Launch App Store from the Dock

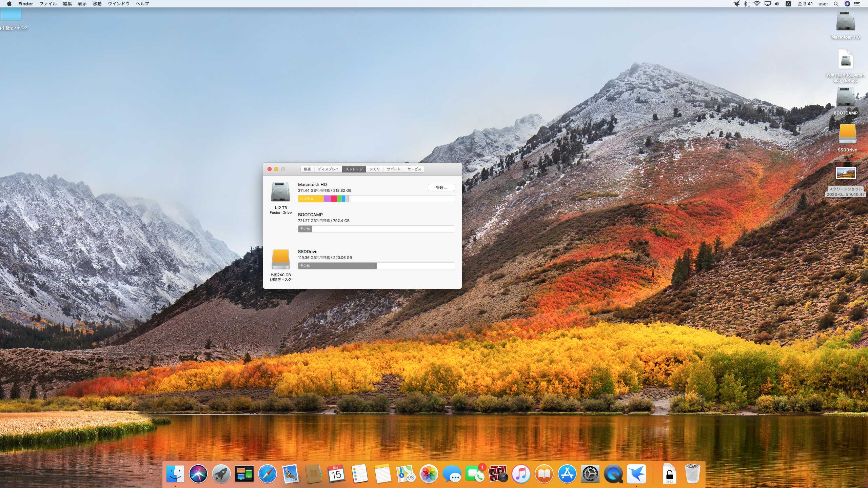point(567,474)
